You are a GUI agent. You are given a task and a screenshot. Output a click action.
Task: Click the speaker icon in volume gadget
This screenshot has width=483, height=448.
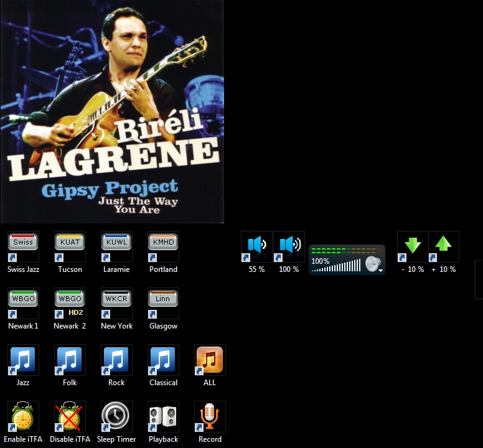point(373,264)
